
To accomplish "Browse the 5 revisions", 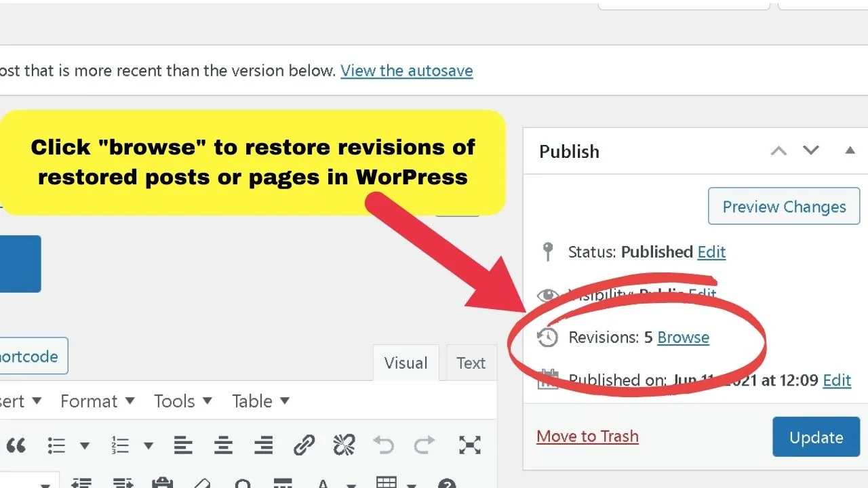I will click(684, 338).
